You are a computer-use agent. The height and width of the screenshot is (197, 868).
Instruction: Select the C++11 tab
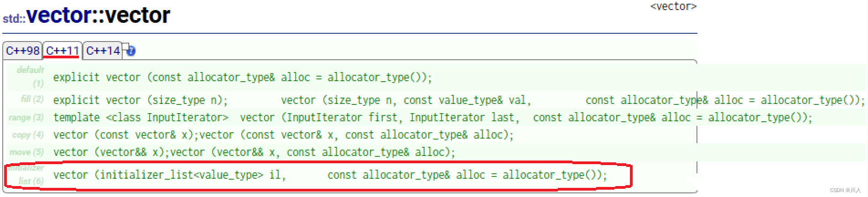[x=62, y=51]
